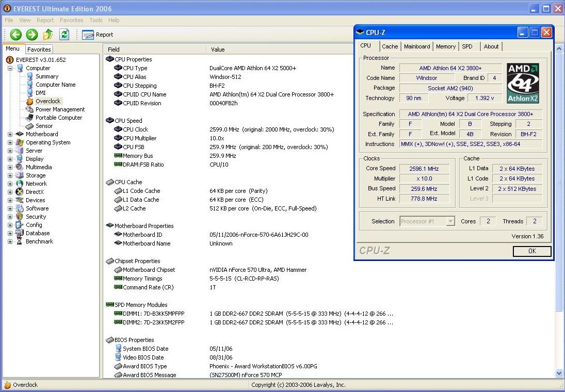
Task: Expand the Operating System tree node
Action: (10, 142)
